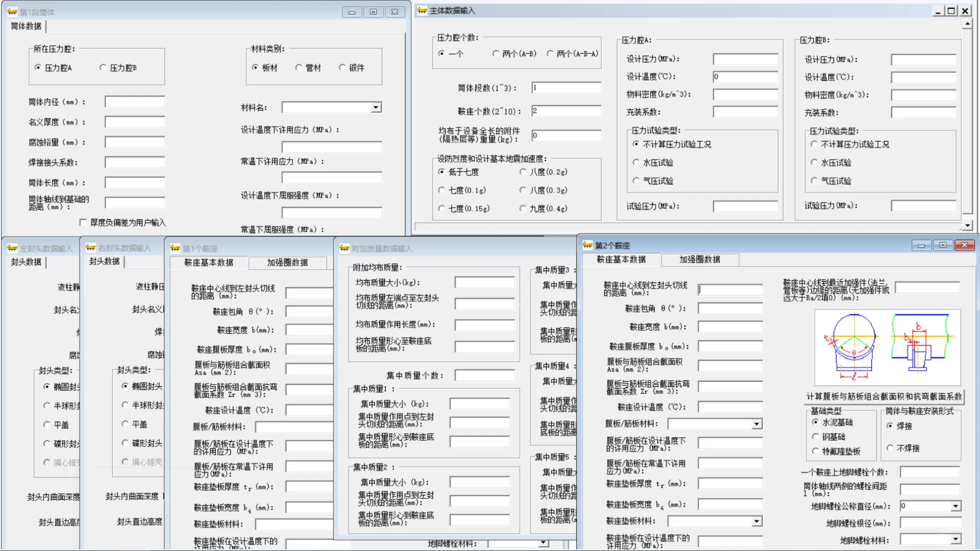The width and height of the screenshot is (980, 551).
Task: Click the 右封头数据输入 title bar icon
Action: (x=90, y=248)
